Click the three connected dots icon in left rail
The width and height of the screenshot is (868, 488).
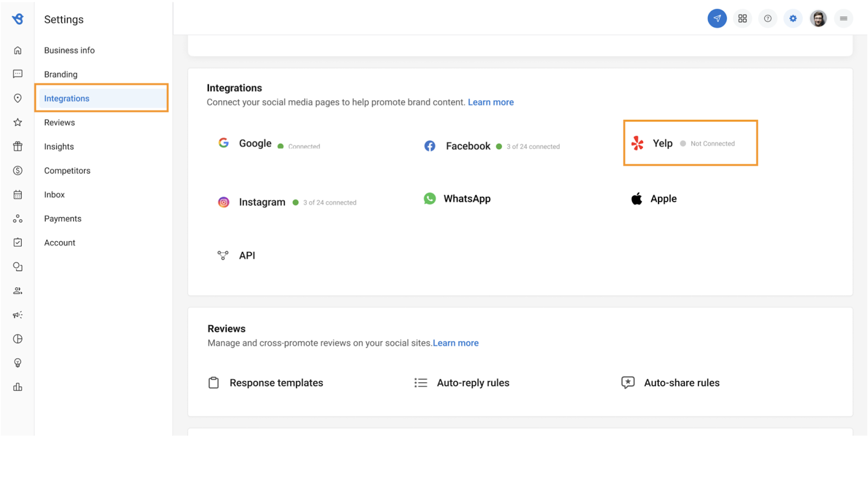click(x=18, y=219)
